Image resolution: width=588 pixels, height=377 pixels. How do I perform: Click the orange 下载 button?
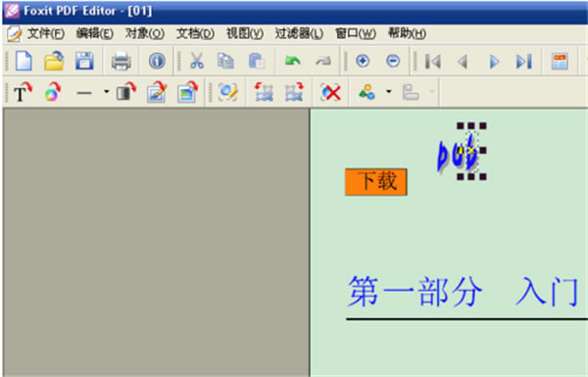tap(375, 182)
